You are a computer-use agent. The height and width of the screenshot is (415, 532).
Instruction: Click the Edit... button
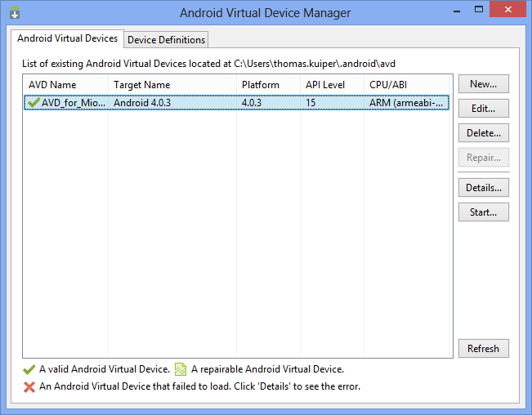pyautogui.click(x=484, y=108)
